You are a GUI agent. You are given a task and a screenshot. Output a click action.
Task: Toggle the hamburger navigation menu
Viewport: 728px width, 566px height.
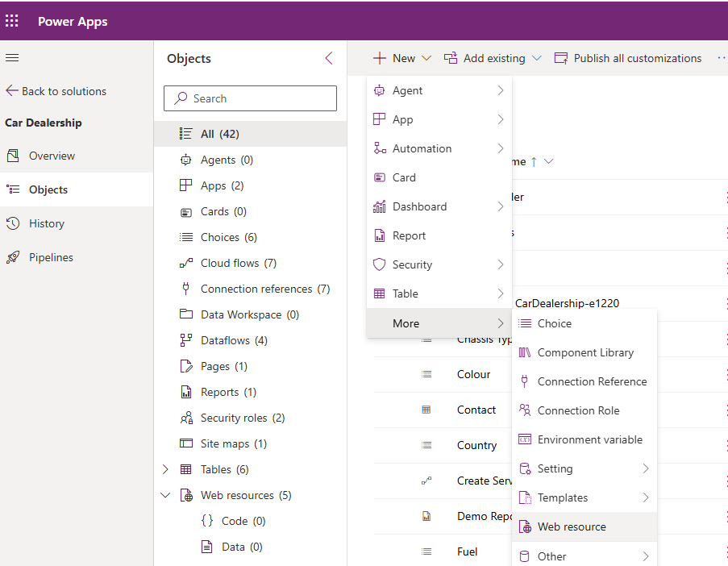(x=12, y=58)
